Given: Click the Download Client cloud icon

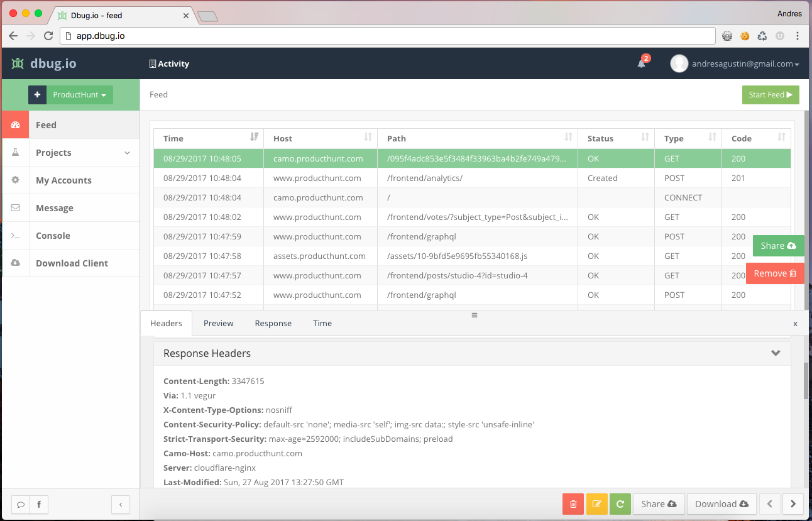Looking at the screenshot, I should (16, 263).
